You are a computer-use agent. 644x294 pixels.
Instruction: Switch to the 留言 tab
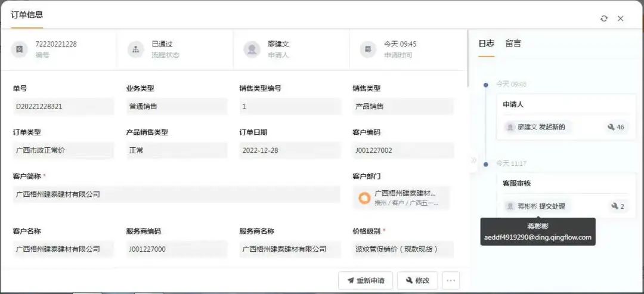[513, 43]
